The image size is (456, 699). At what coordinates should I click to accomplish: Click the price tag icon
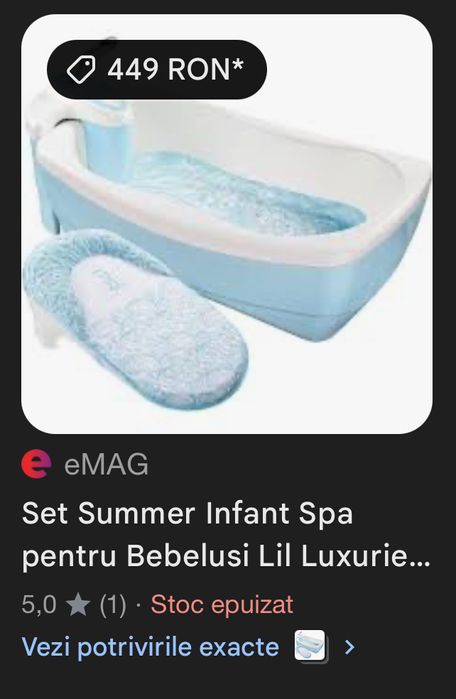coord(81,70)
